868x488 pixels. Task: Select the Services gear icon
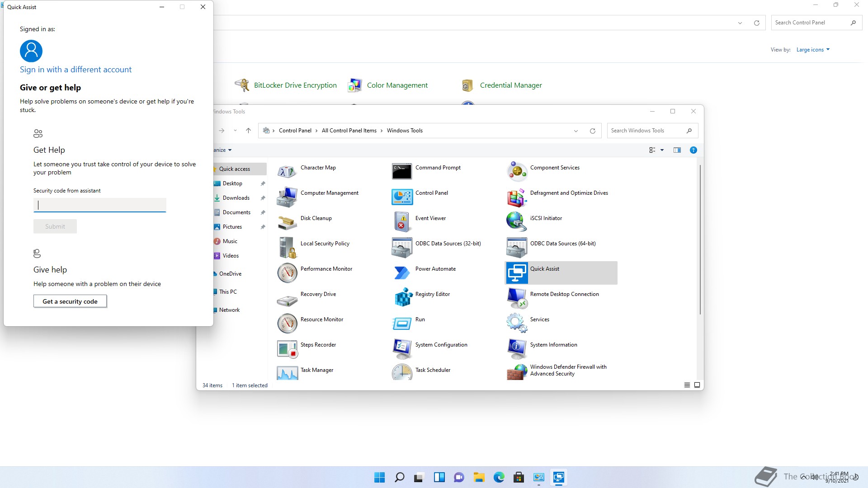pos(517,324)
